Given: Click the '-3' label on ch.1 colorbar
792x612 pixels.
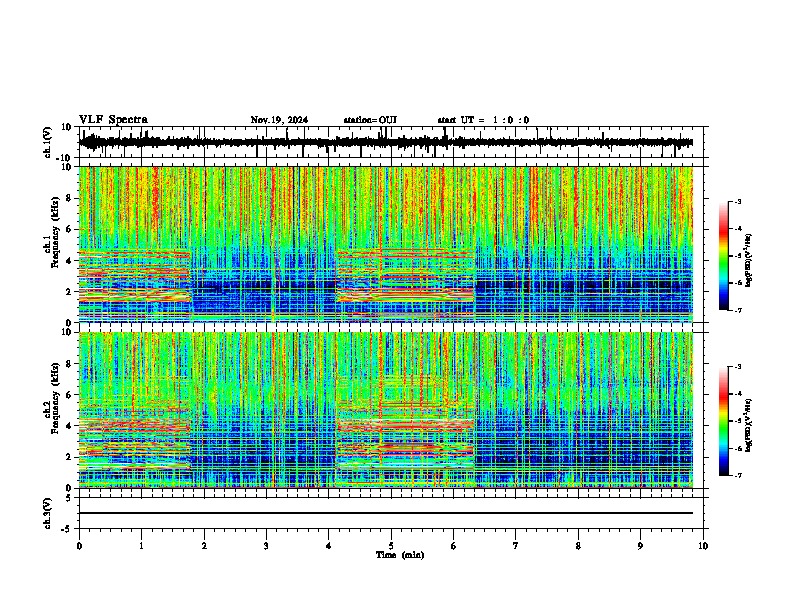Looking at the screenshot, I should tap(738, 202).
